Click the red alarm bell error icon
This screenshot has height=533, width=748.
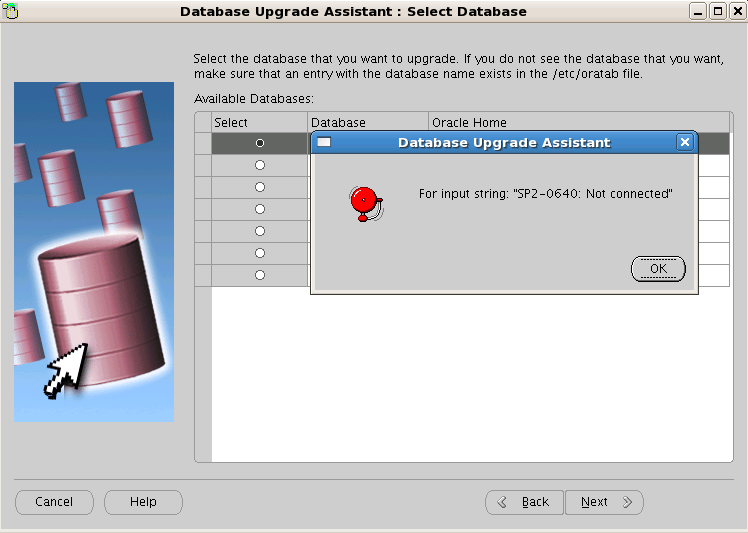pyautogui.click(x=365, y=204)
